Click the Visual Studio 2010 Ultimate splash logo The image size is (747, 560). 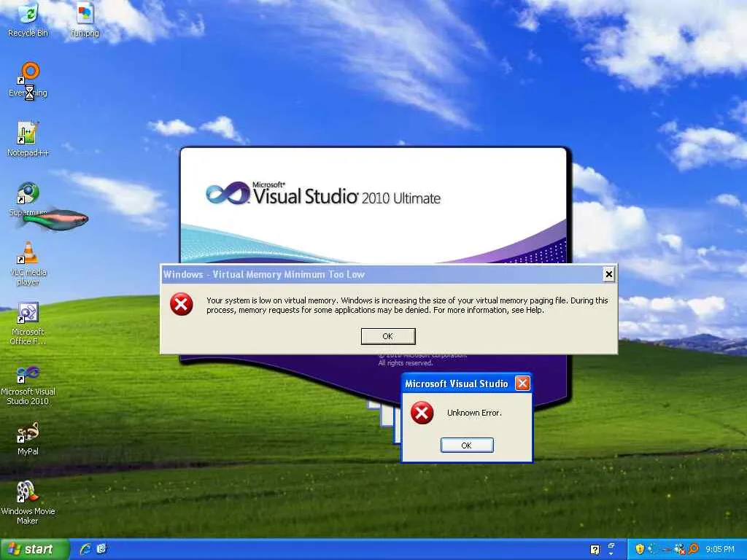(x=323, y=194)
